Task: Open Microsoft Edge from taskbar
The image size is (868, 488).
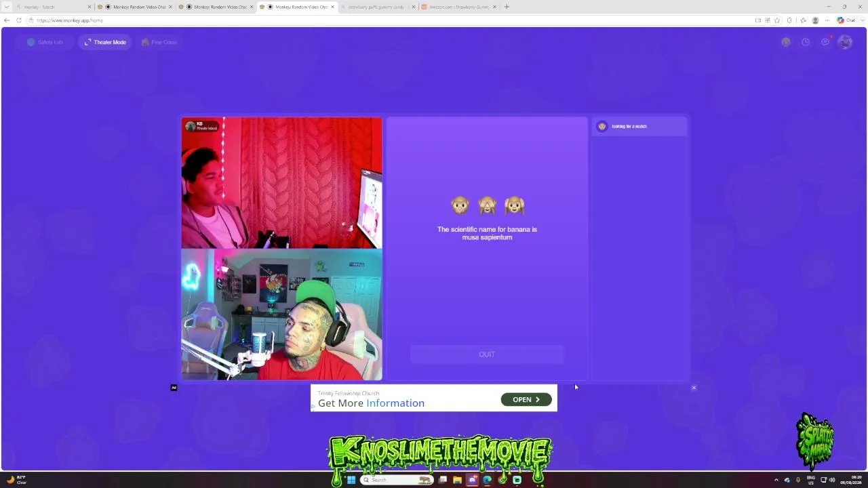Action: point(488,480)
